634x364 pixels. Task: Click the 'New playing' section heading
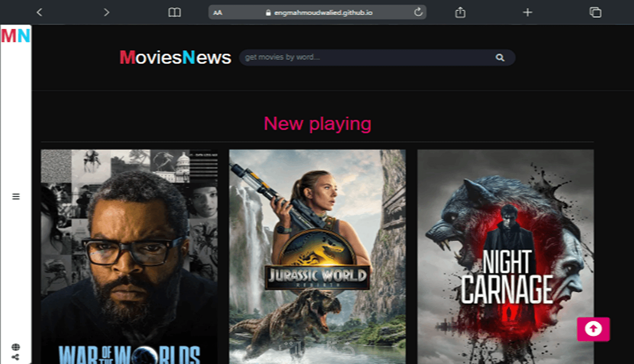pos(318,124)
